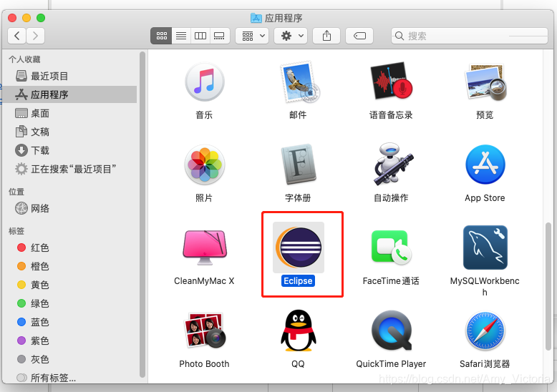Screen dimensions: 557x392
Task: Click the 搜索 search field
Action: [x=470, y=36]
